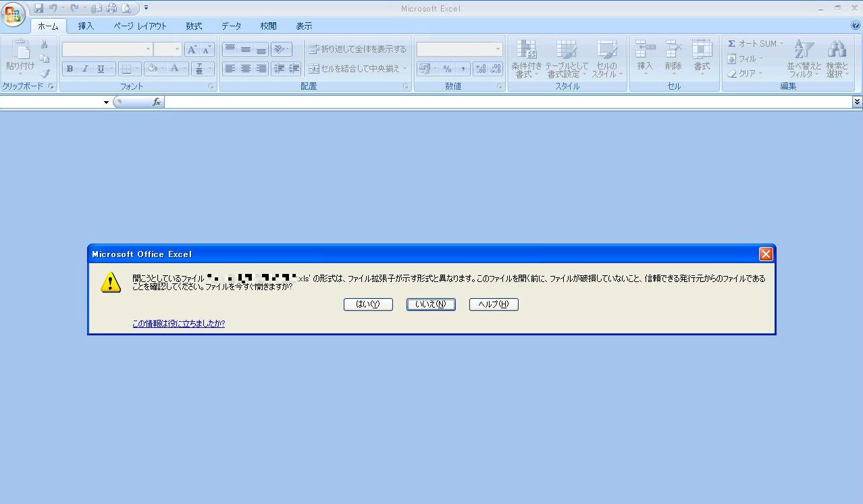Click the Redo arrow icon
The width and height of the screenshot is (863, 504).
74,8
